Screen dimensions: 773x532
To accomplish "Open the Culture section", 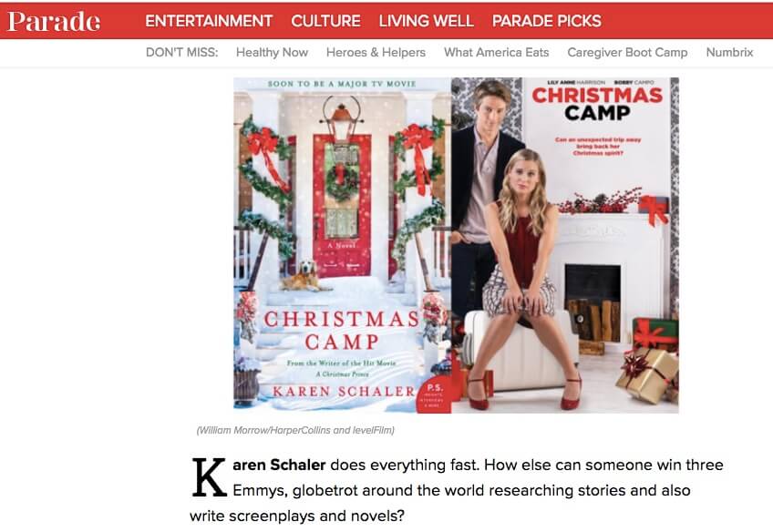I will coord(325,21).
